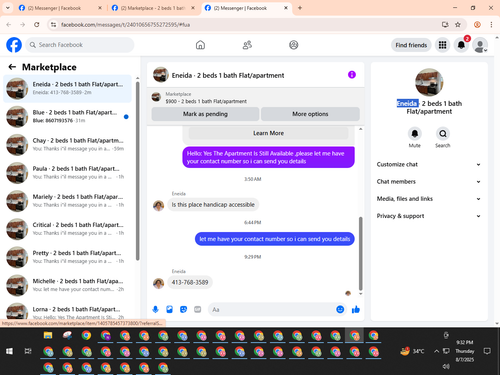The image size is (500, 375).
Task: Click the More options button
Action: tap(310, 114)
